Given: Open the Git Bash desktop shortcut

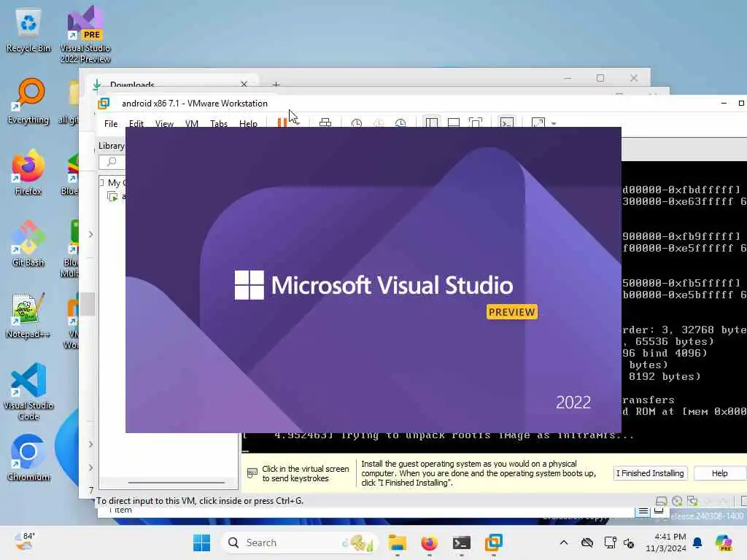Looking at the screenshot, I should click(x=28, y=244).
